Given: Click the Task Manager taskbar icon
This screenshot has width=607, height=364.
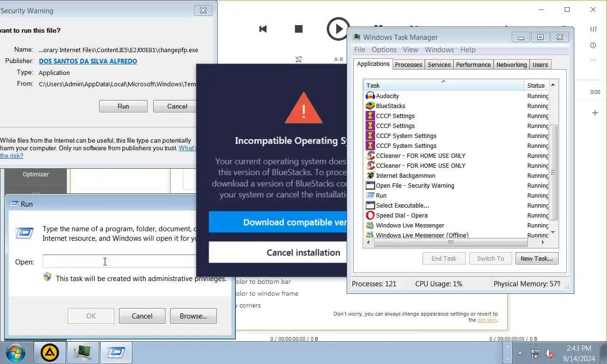Looking at the screenshot, I should coord(83,353).
